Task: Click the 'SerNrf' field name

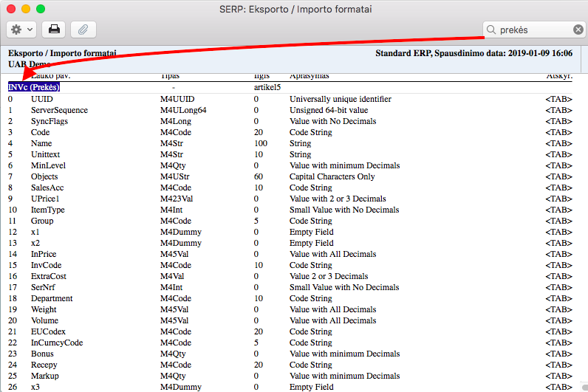Action: click(43, 287)
